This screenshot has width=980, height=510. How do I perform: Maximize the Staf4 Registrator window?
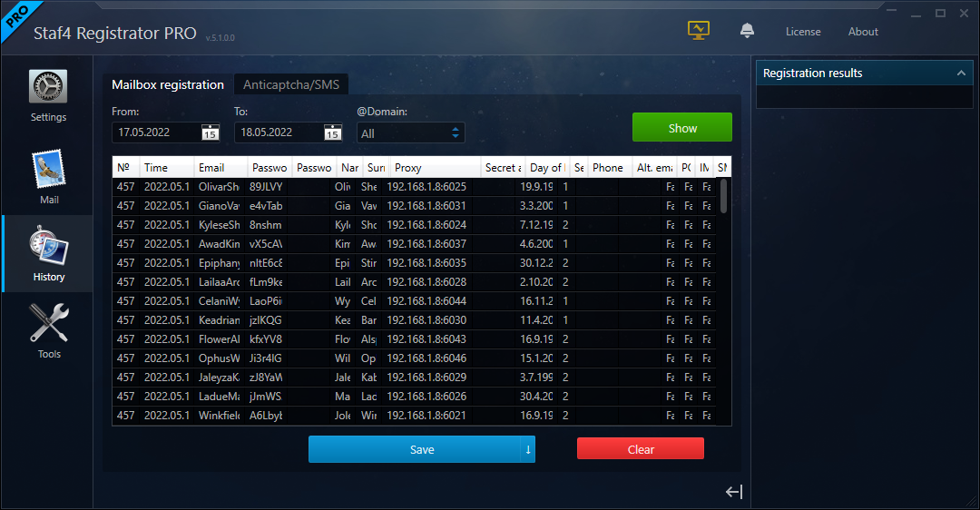(940, 13)
